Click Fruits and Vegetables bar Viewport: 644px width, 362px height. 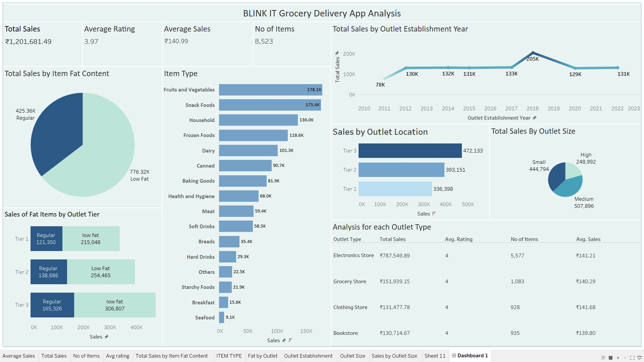(271, 89)
